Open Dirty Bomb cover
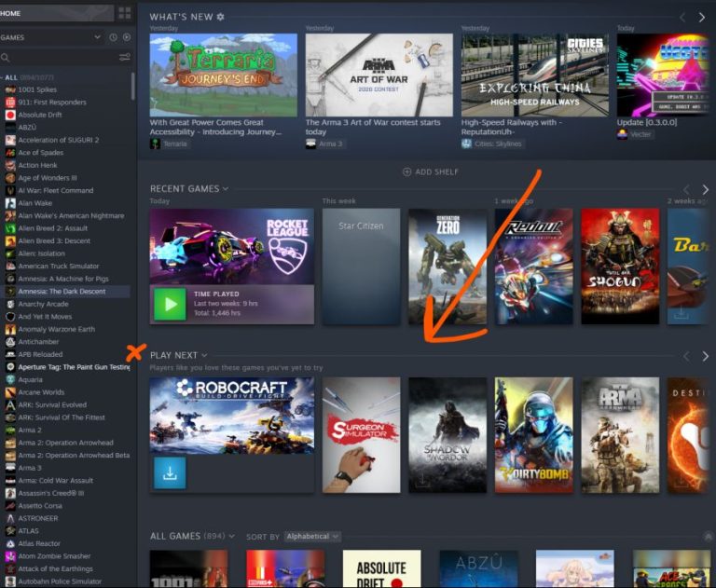 [534, 435]
